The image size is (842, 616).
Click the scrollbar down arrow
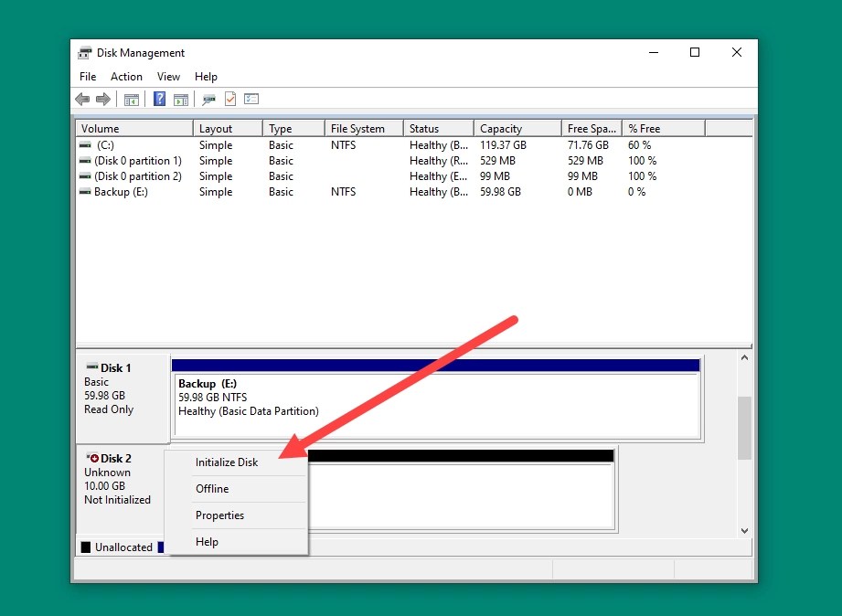coord(744,530)
